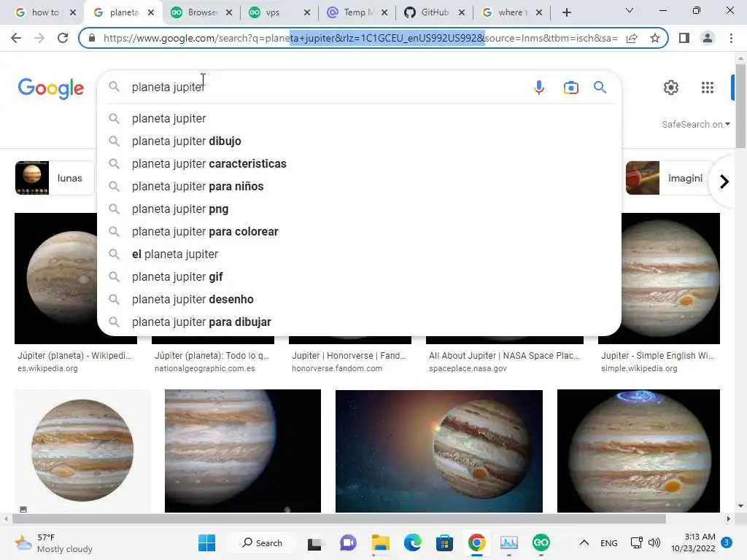The height and width of the screenshot is (560, 747).
Task: Click the green GO app taskbar icon
Action: pos(541,542)
